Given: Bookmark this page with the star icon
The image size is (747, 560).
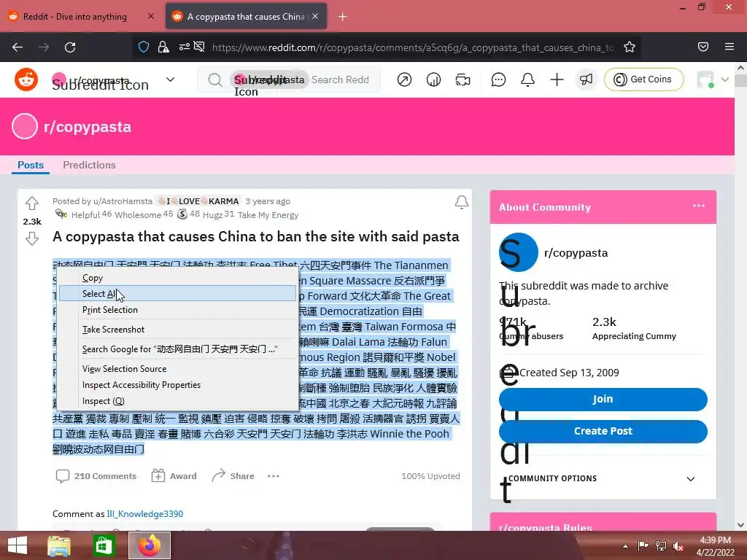Looking at the screenshot, I should tap(630, 47).
